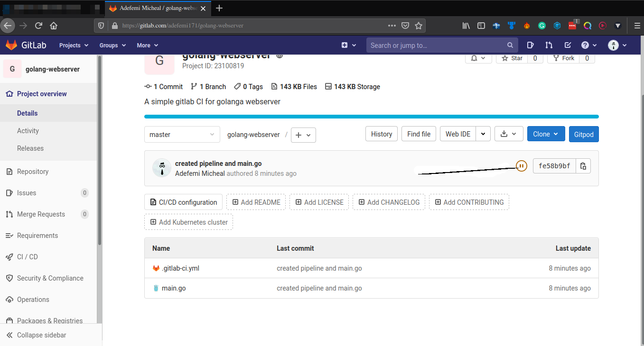Screen dimensions: 644x346
Task: Click the History button
Action: click(382, 134)
